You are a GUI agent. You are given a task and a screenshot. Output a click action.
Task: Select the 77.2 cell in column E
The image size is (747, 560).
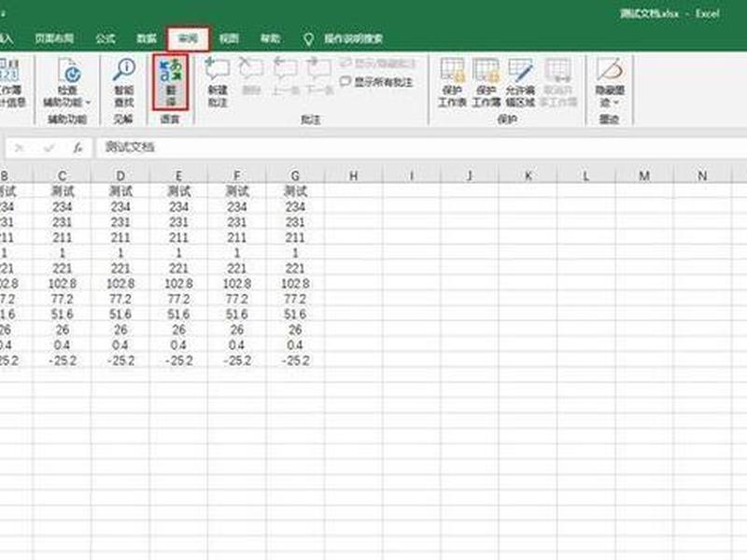(178, 299)
